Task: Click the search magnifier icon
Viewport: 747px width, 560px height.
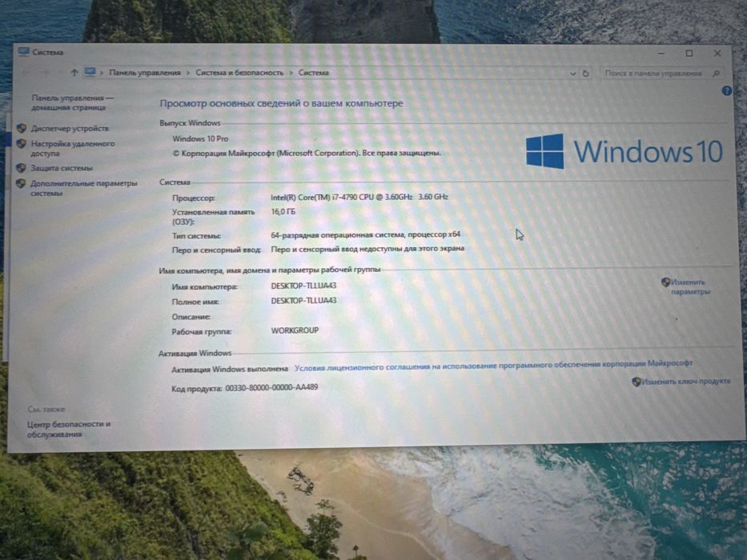Action: pos(716,74)
